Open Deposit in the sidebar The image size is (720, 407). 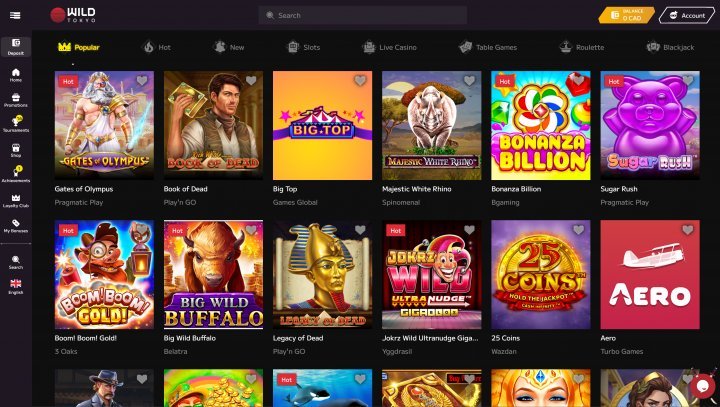pos(16,47)
